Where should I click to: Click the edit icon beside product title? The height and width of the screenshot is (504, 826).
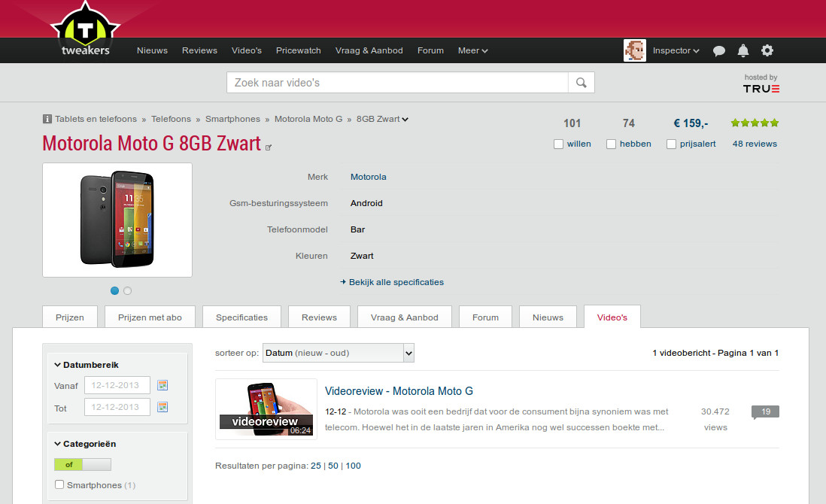268,148
